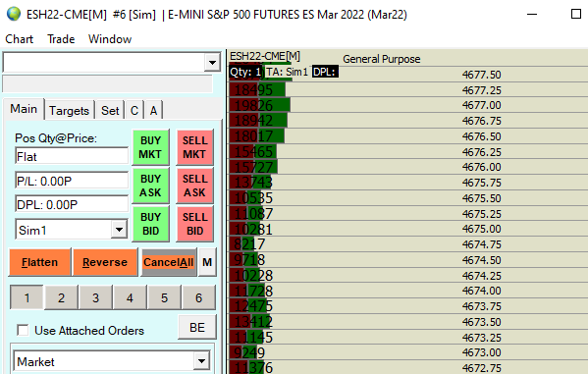Select quantity button 6

coord(198,297)
